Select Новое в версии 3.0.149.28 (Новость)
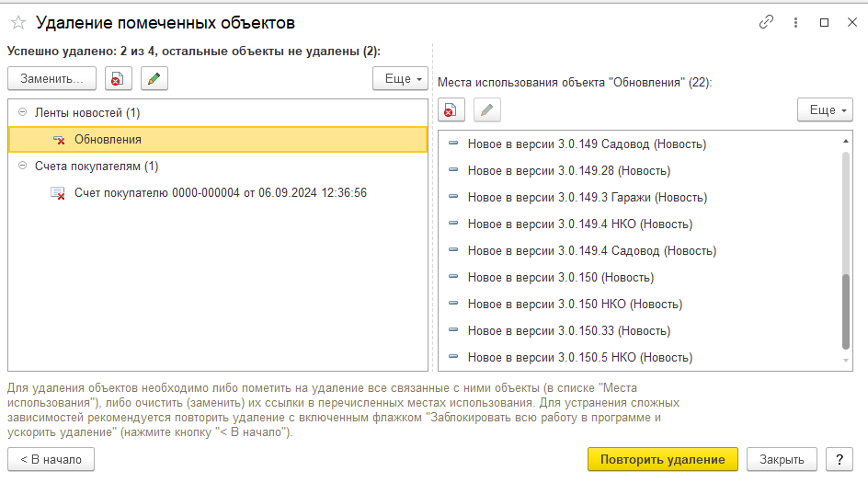Screen dimensions: 868x483 [640, 170]
